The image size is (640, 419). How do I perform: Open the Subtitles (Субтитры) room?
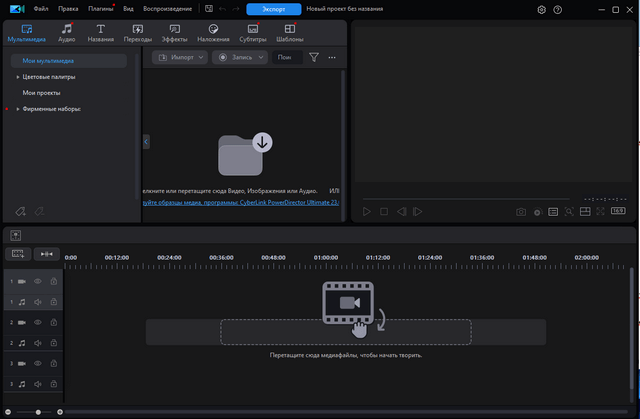[253, 33]
